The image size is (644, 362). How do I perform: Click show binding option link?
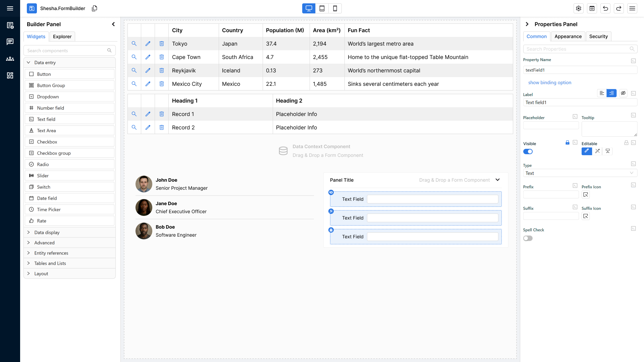tap(549, 82)
